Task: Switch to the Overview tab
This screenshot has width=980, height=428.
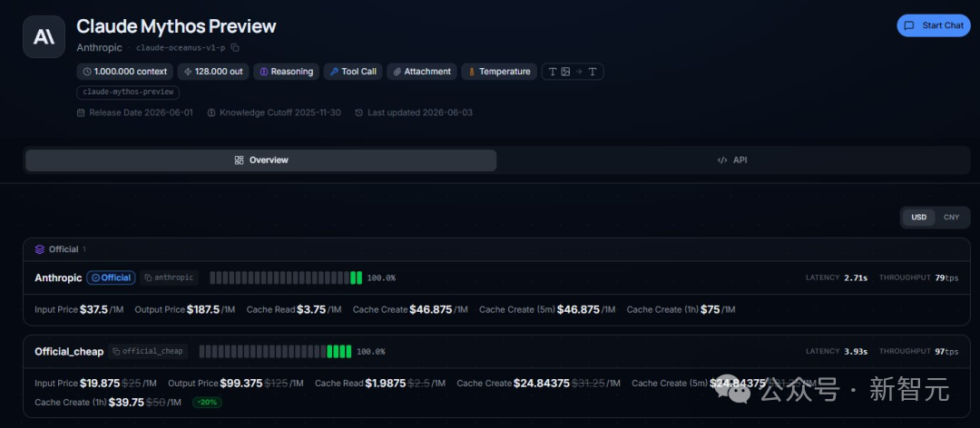Action: click(261, 160)
